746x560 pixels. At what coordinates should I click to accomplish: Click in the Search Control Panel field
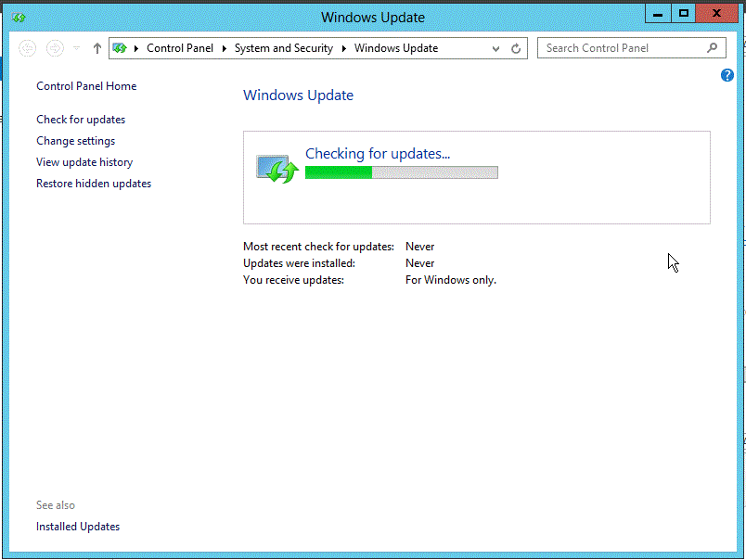631,48
